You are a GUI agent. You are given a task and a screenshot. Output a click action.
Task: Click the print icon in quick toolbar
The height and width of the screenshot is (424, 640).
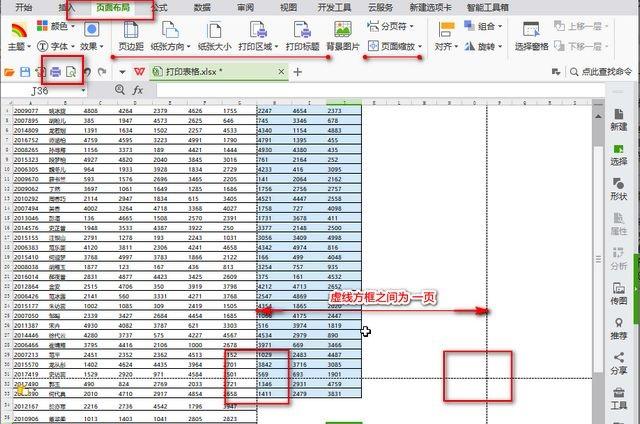tap(56, 72)
